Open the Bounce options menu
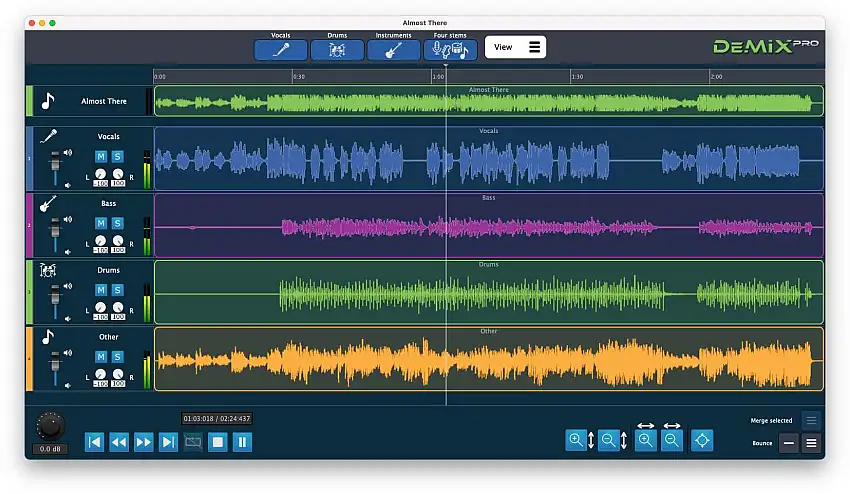Screen dimensions: 850x494 click(812, 443)
